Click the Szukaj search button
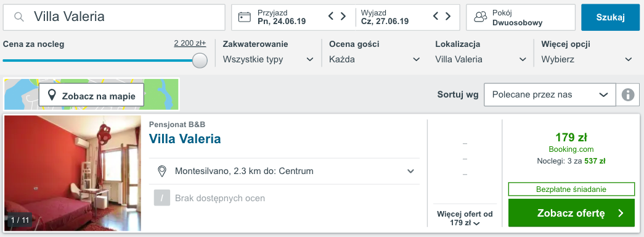644x237 pixels. [610, 17]
